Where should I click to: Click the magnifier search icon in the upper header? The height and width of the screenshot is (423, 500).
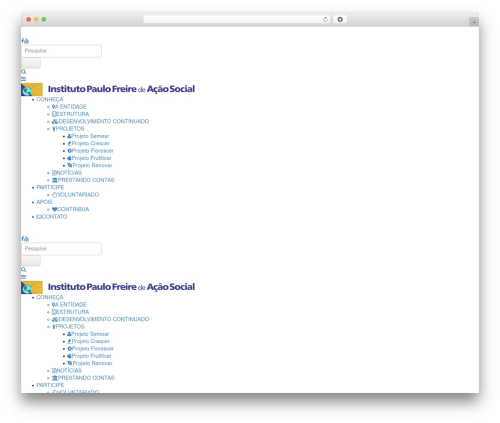[23, 72]
